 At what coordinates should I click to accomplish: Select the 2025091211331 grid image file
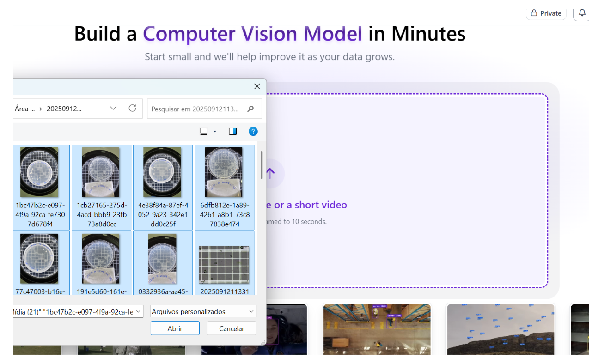click(x=224, y=265)
